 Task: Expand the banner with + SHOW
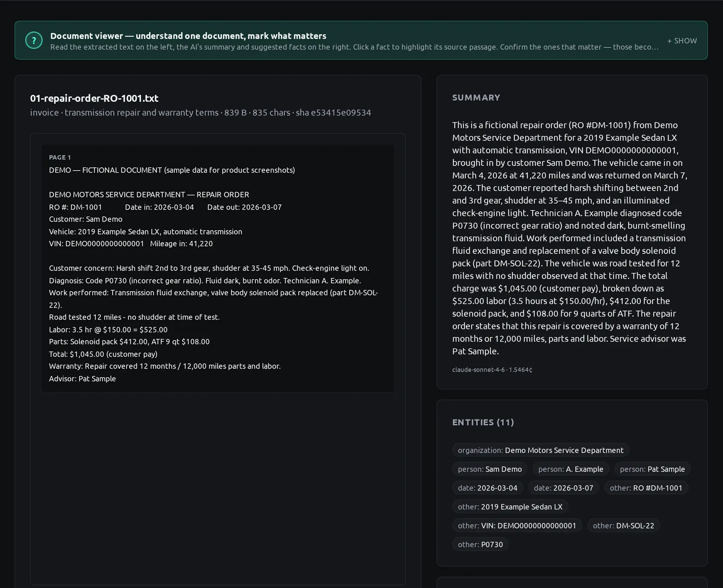682,41
